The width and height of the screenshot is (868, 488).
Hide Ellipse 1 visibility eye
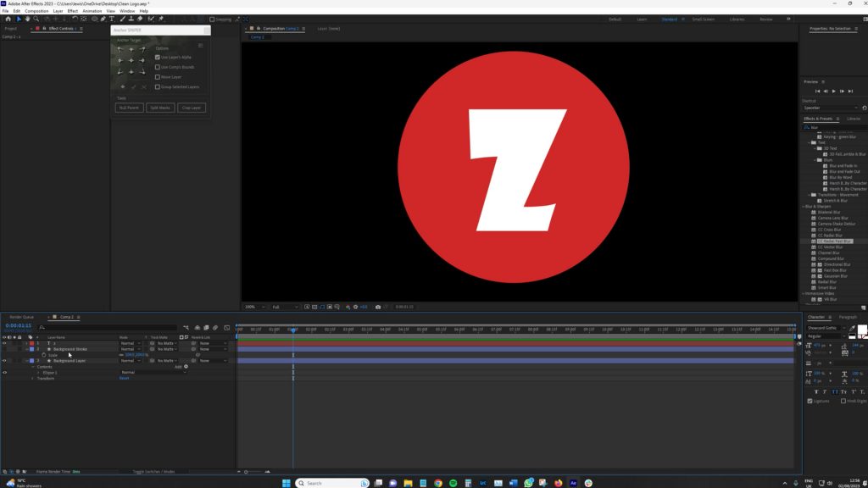coord(4,373)
